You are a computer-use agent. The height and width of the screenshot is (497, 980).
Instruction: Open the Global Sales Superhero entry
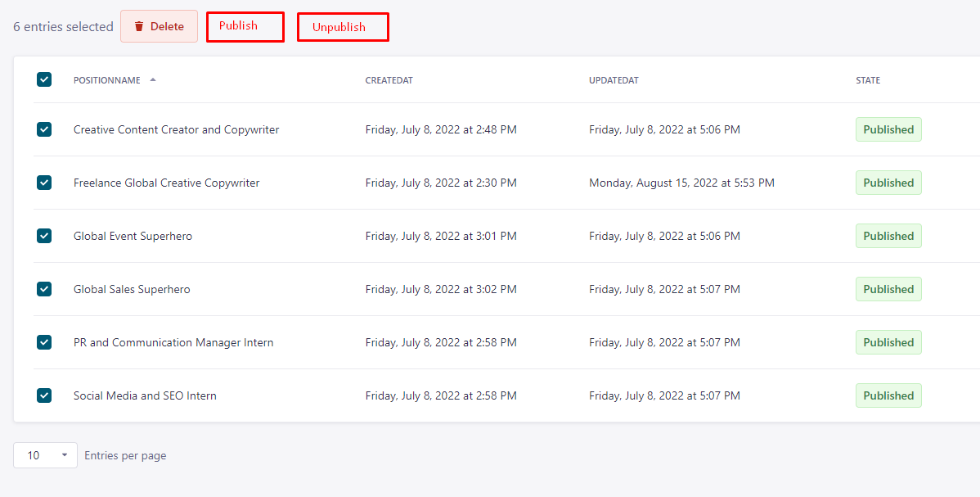[x=132, y=289]
